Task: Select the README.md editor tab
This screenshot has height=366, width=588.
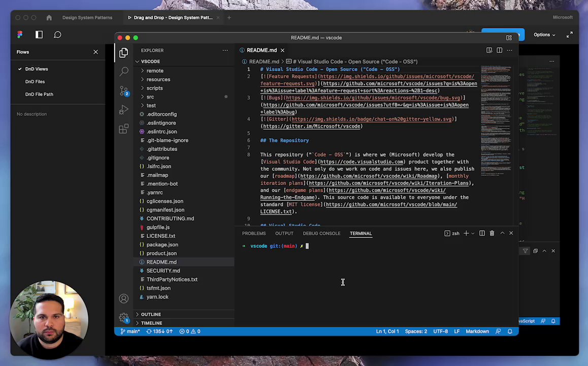Action: [x=262, y=50]
